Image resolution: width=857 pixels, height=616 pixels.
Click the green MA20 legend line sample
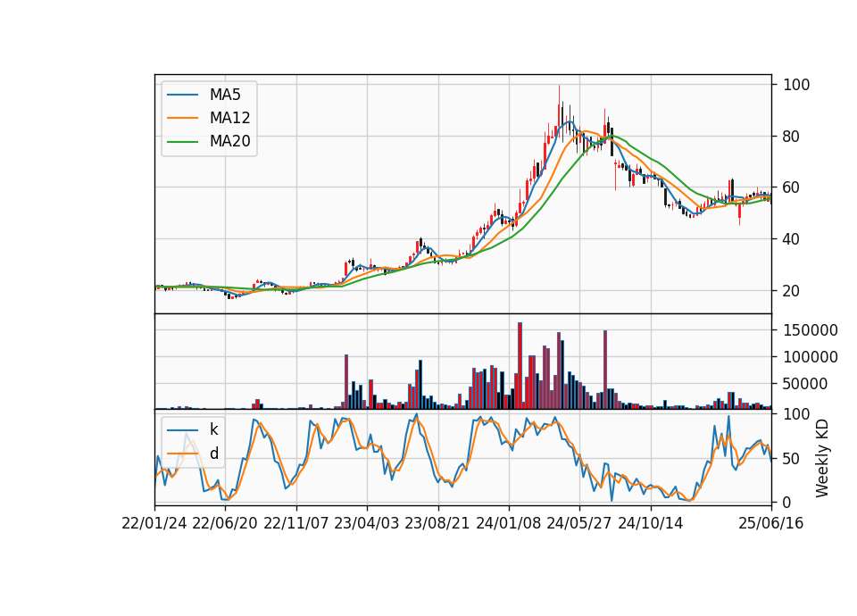(x=182, y=142)
